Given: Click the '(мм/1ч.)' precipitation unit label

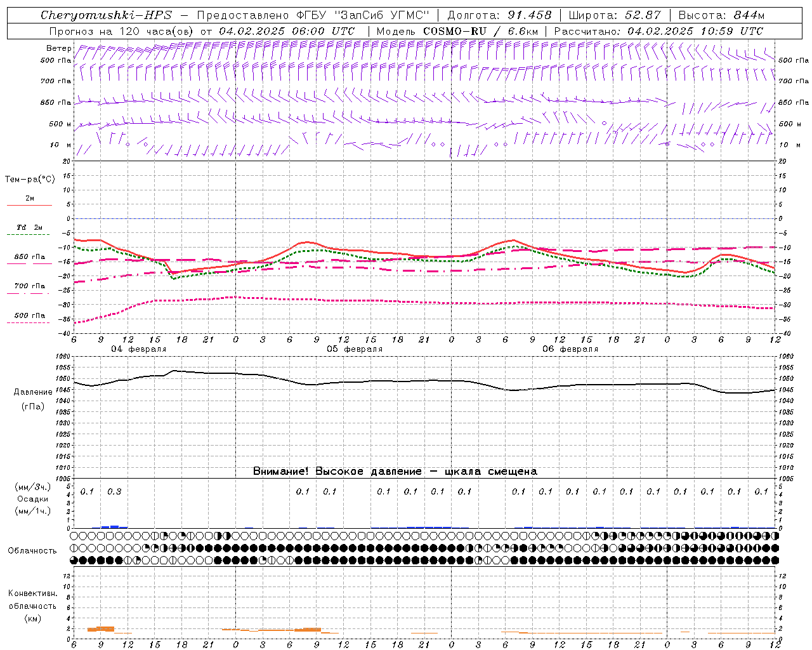Looking at the screenshot, I should (33, 511).
